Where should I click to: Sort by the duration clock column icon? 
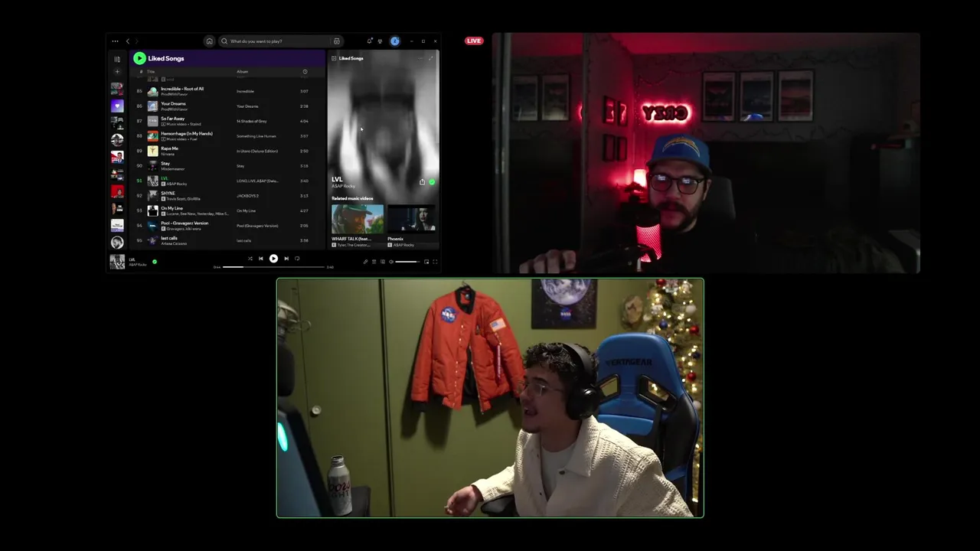[305, 72]
